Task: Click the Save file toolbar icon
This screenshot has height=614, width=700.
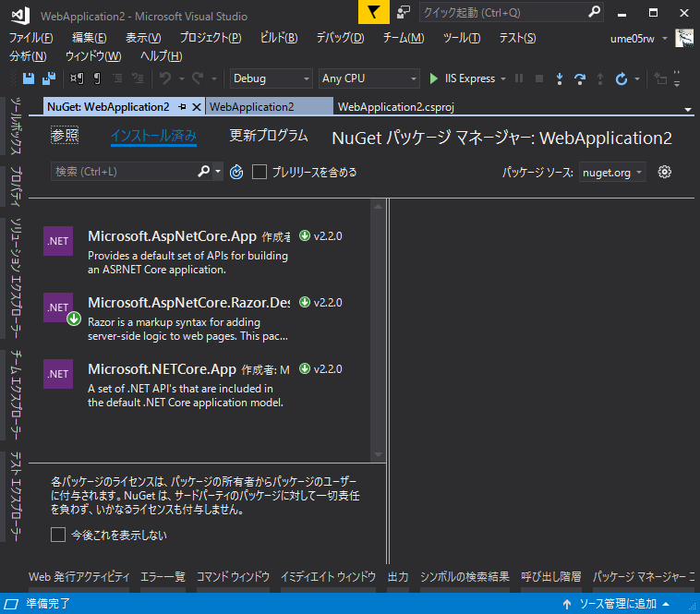Action: [x=29, y=79]
